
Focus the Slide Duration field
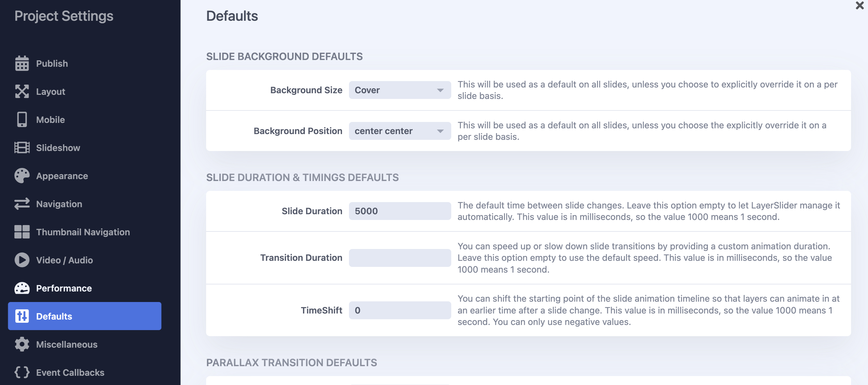(399, 211)
